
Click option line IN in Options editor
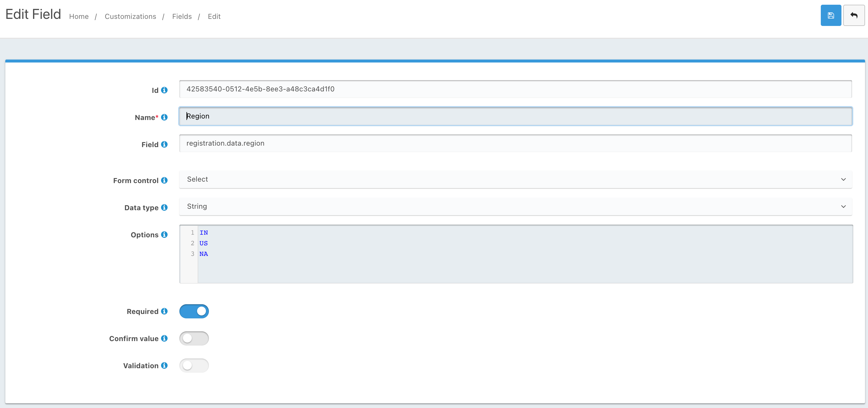click(x=204, y=233)
